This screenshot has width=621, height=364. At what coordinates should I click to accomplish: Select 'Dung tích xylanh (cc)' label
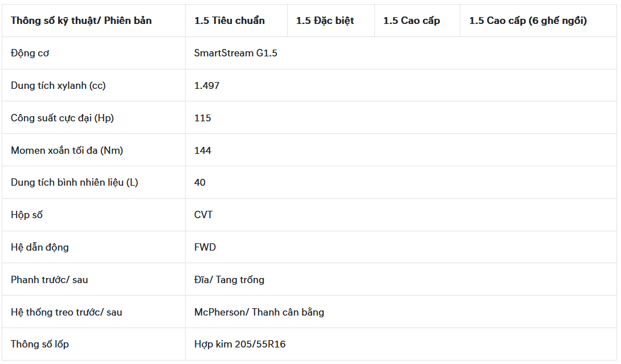pos(58,85)
